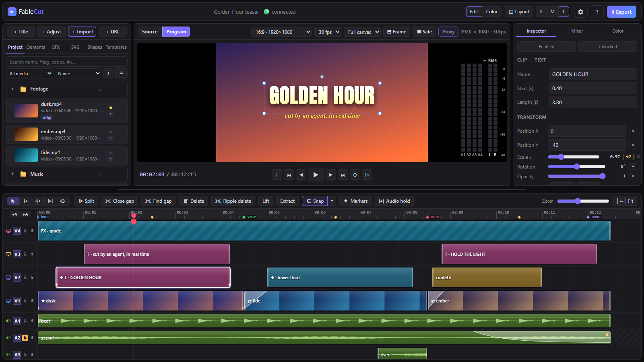Image resolution: width=644 pixels, height=362 pixels.
Task: Open the 16:9 resolution dropdown
Action: point(281,32)
